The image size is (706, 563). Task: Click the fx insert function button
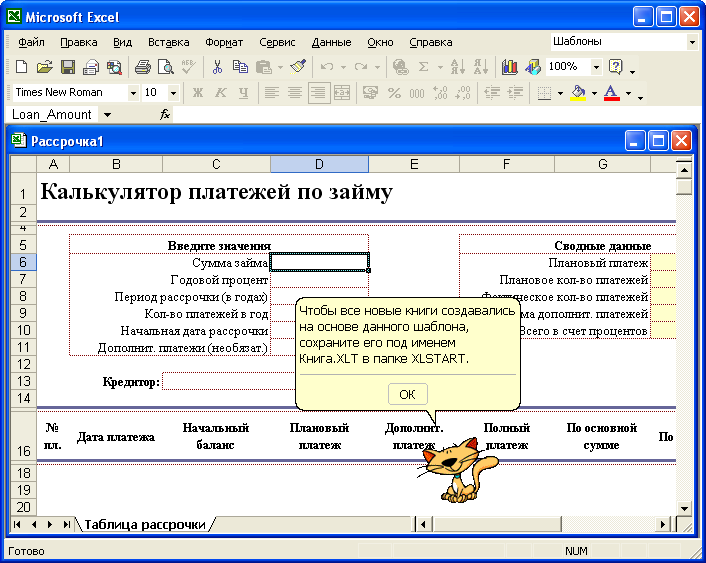pyautogui.click(x=165, y=115)
